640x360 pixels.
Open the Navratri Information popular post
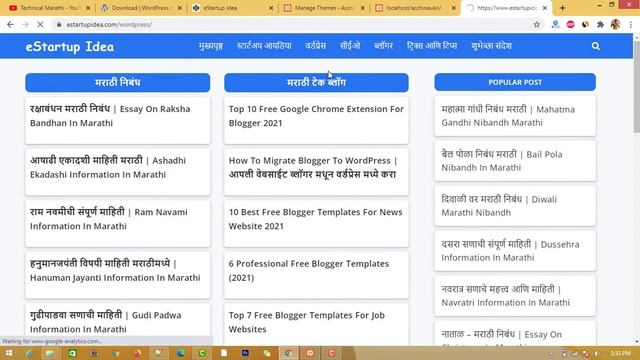click(506, 296)
